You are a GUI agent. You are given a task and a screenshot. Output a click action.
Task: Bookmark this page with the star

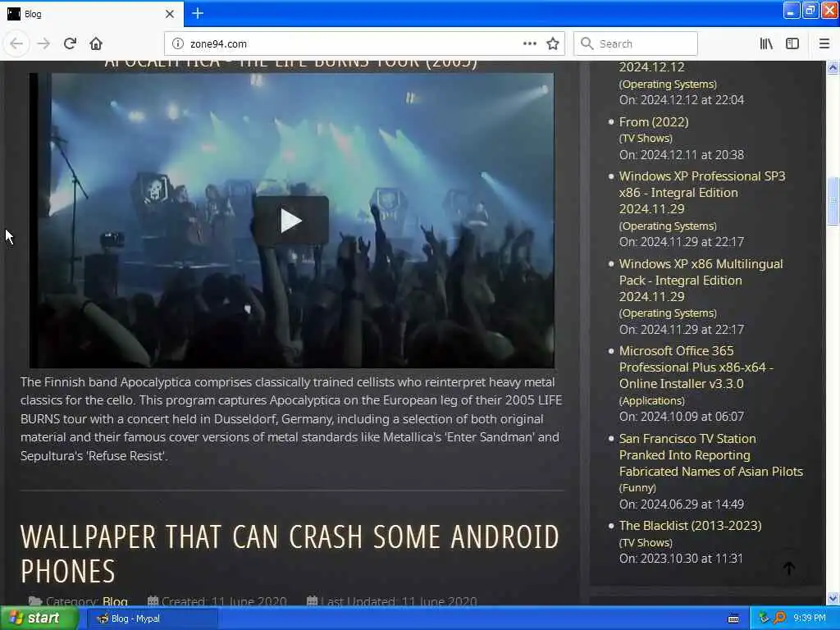pos(553,43)
